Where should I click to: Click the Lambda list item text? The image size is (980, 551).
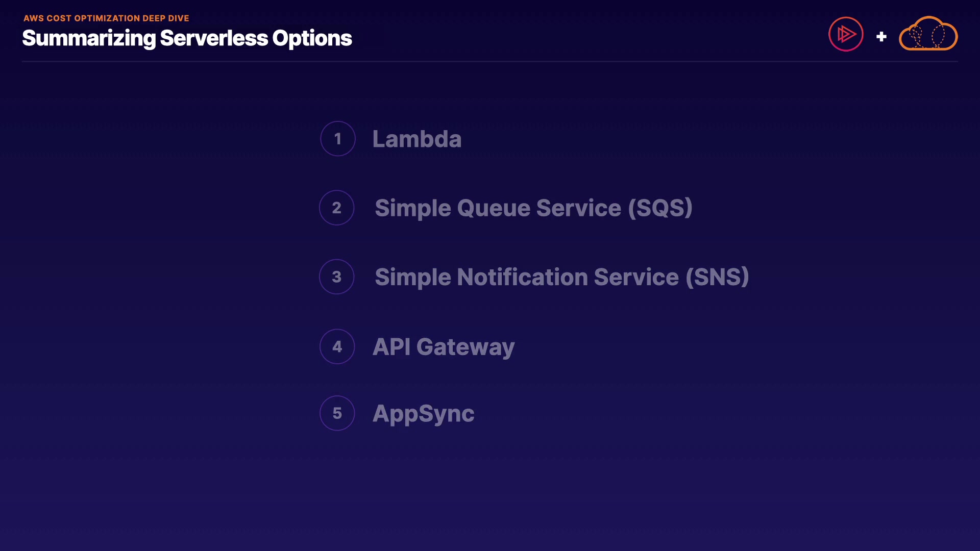tap(416, 139)
